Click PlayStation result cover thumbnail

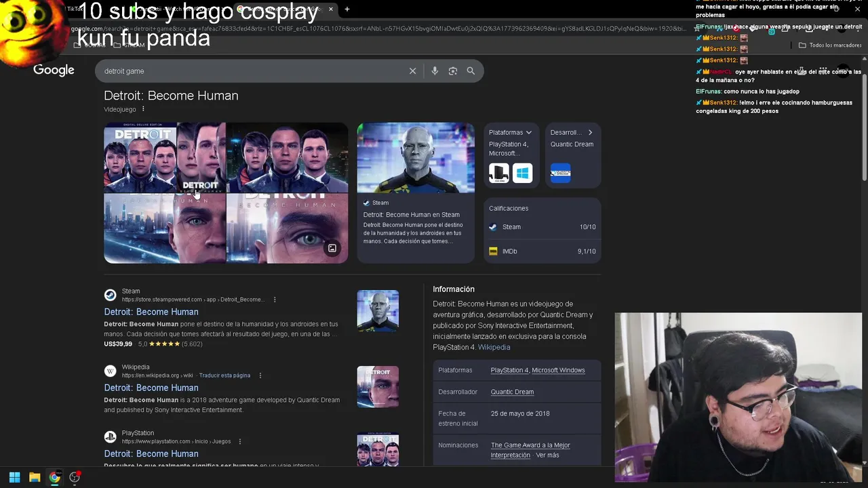(x=378, y=449)
